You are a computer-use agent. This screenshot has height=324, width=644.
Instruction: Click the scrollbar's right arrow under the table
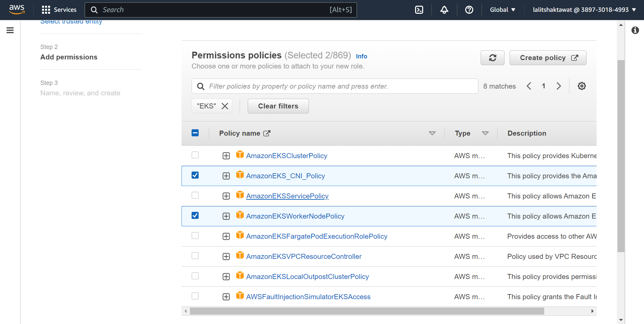(x=592, y=311)
